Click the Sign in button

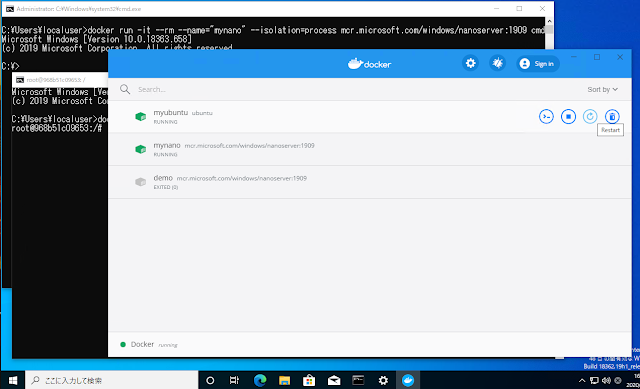click(x=538, y=64)
